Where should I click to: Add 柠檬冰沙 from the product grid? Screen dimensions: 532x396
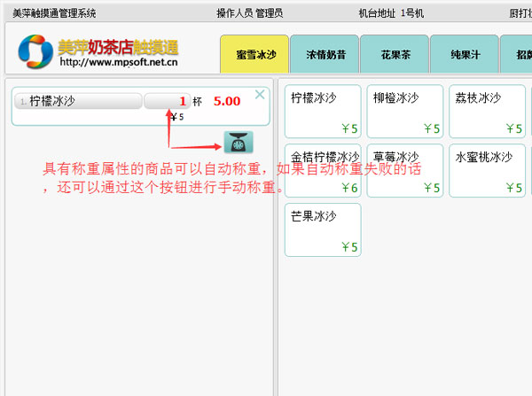(x=323, y=112)
